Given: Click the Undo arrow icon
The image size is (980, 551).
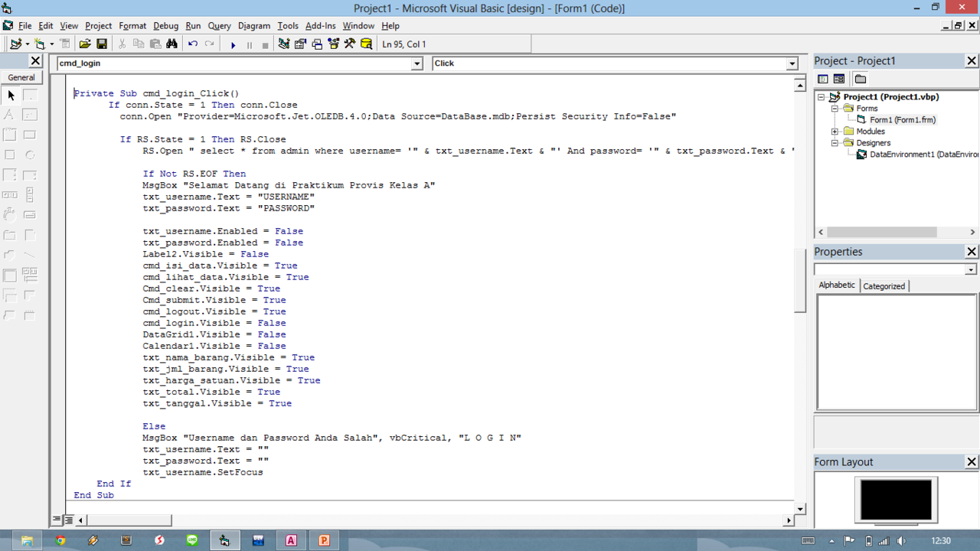Looking at the screenshot, I should (193, 44).
